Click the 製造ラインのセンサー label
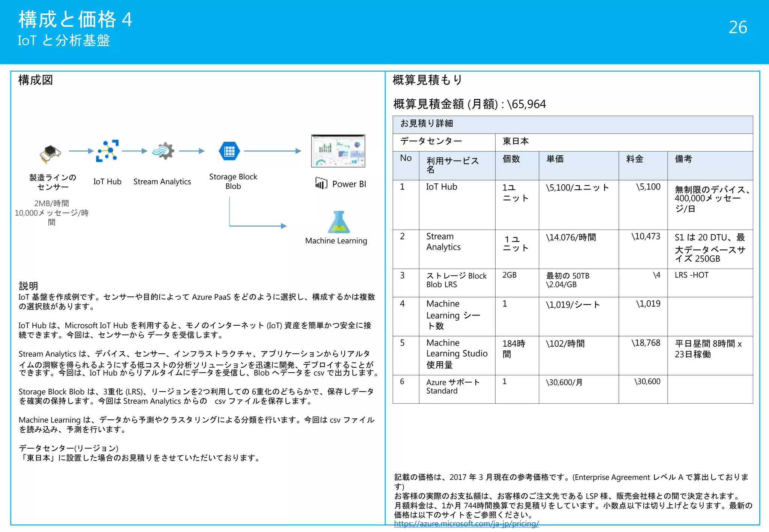Screen dimensions: 769x532 click(53, 182)
